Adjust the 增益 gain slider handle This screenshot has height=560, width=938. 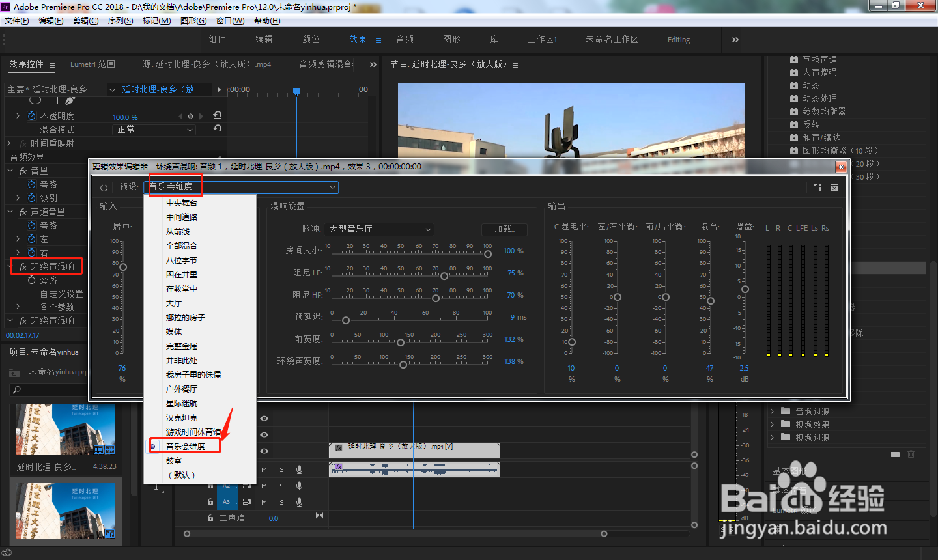[x=745, y=289]
